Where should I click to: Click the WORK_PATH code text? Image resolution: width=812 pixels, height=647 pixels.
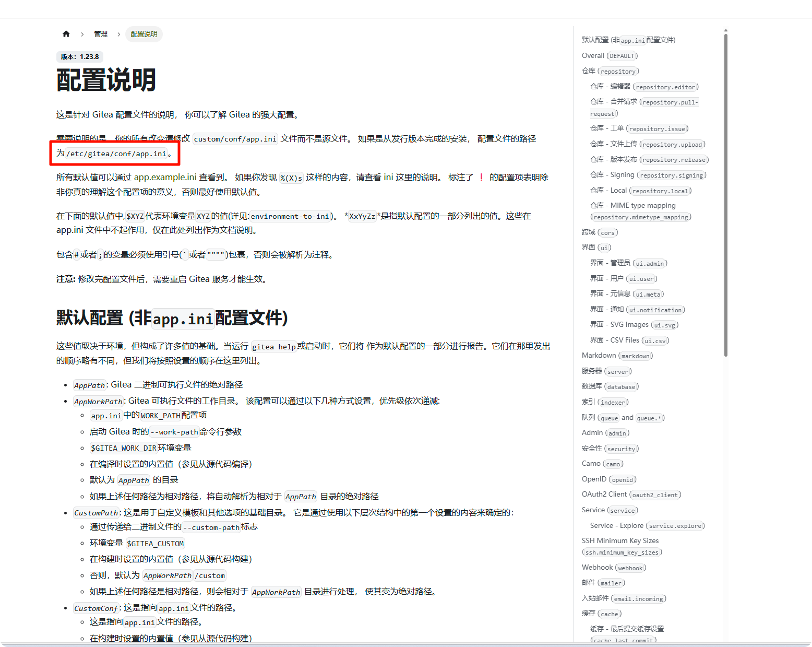(x=161, y=416)
